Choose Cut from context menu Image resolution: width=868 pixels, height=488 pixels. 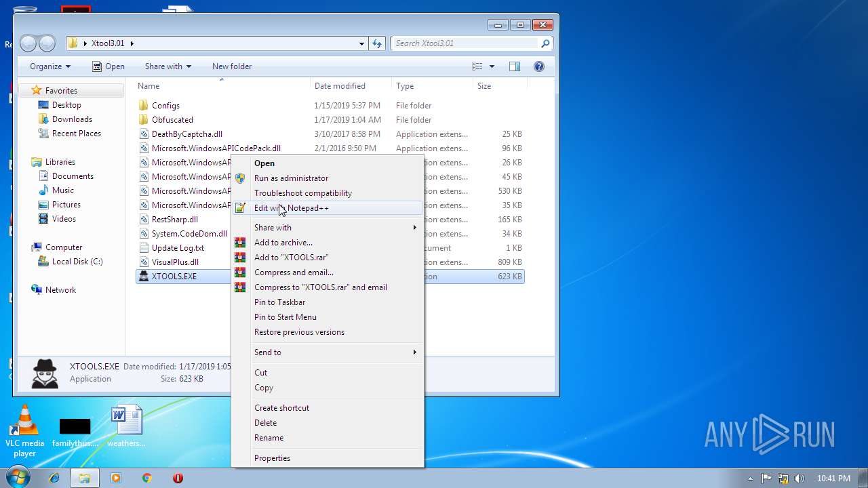pos(328,373)
